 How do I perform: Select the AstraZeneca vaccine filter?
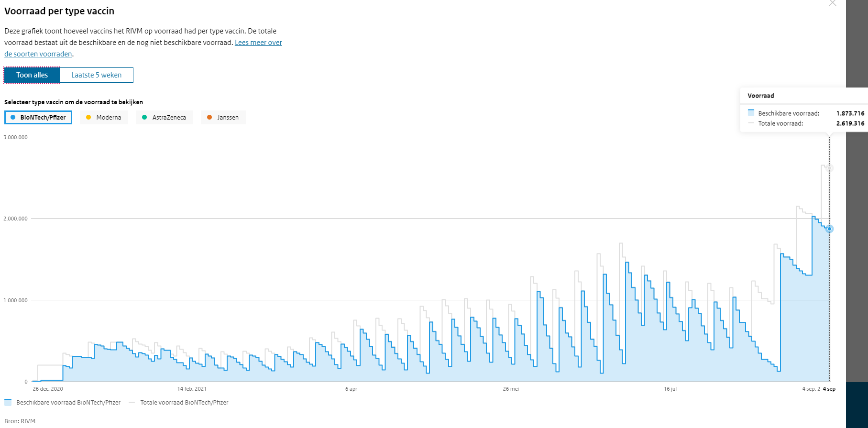(x=164, y=117)
